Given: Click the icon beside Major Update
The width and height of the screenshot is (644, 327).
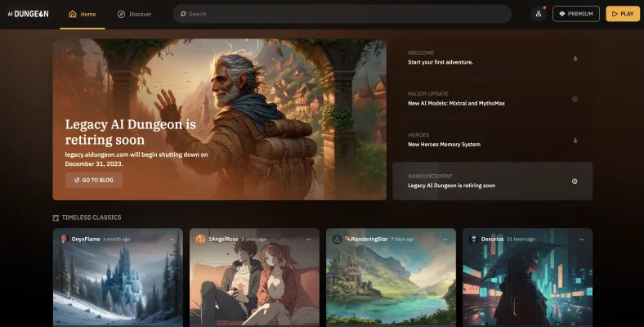Looking at the screenshot, I should point(575,99).
